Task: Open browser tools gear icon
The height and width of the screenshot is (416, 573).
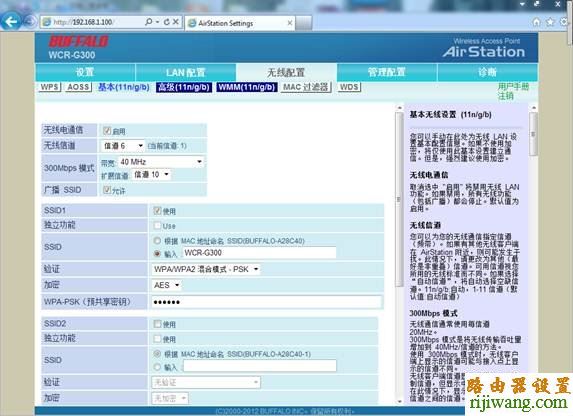Action: (564, 22)
